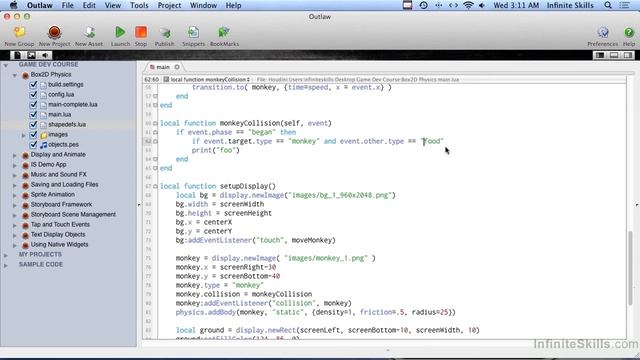This screenshot has height=360, width=640.
Task: Uncheck config.lua checkbox
Action: (33, 95)
